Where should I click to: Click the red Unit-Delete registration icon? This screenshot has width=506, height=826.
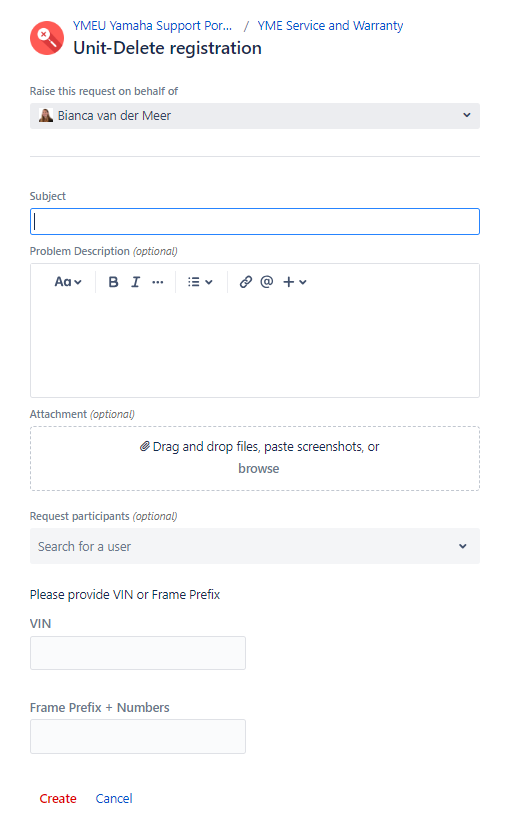pos(47,38)
